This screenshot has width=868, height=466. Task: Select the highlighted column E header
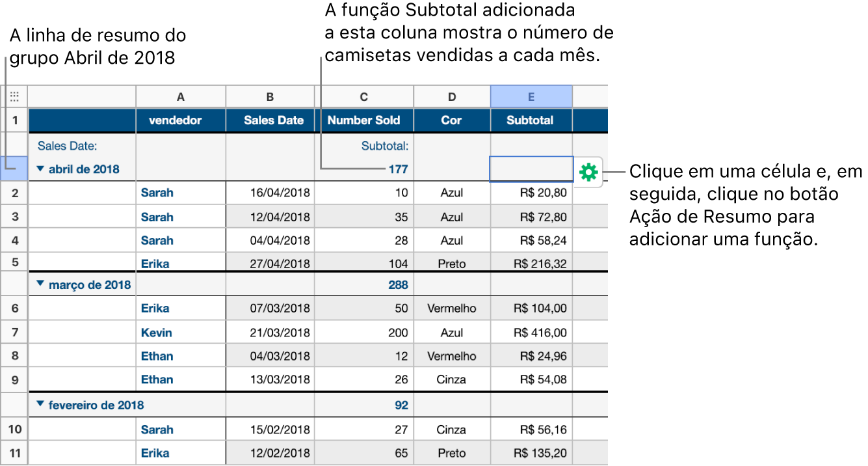pyautogui.click(x=531, y=96)
